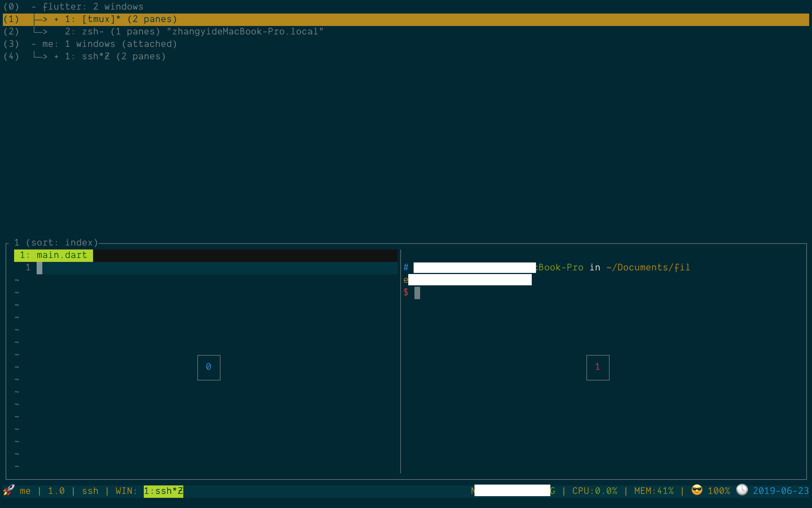
Task: Click the ~/Documents/fil path in shell preview
Action: pos(648,268)
